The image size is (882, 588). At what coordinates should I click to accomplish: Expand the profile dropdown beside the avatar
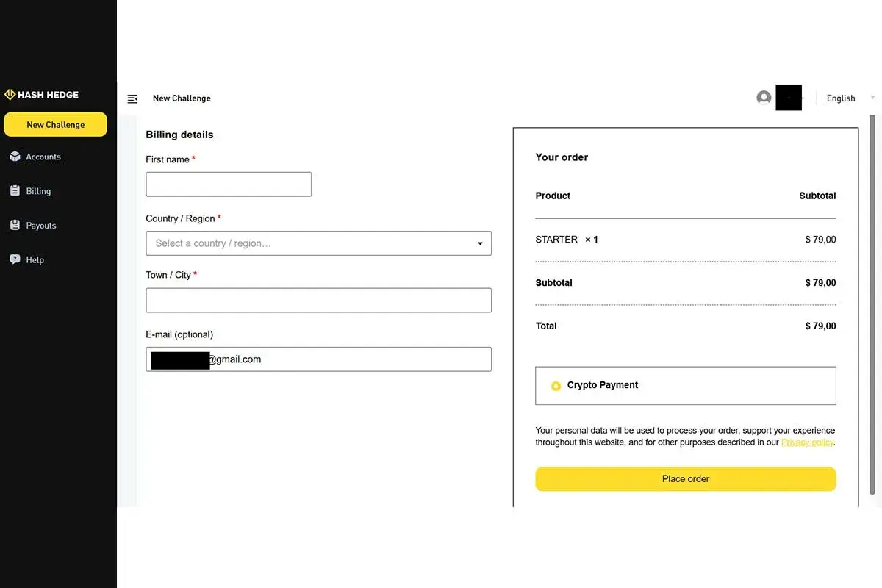pos(805,97)
